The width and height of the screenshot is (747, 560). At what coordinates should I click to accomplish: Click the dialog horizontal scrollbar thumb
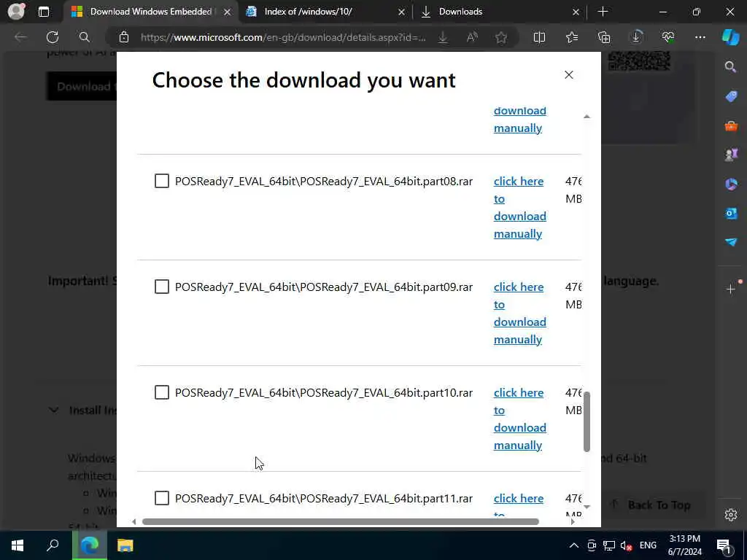[340, 521]
